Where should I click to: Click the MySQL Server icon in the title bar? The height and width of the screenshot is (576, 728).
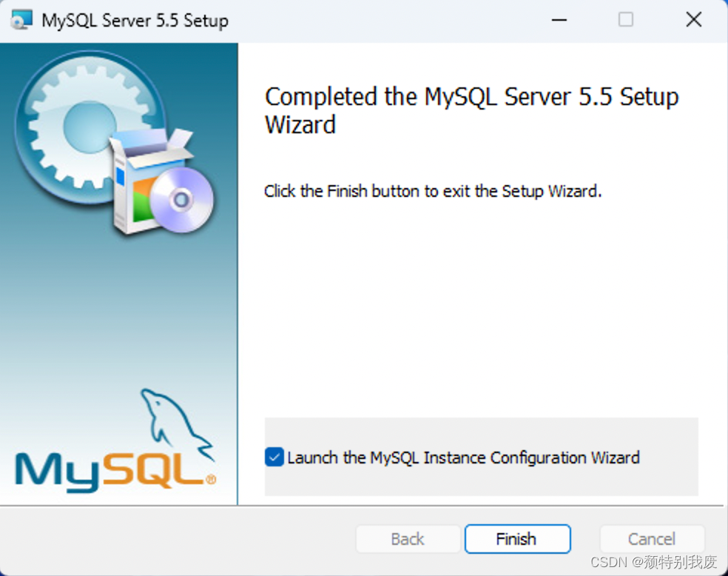20,19
